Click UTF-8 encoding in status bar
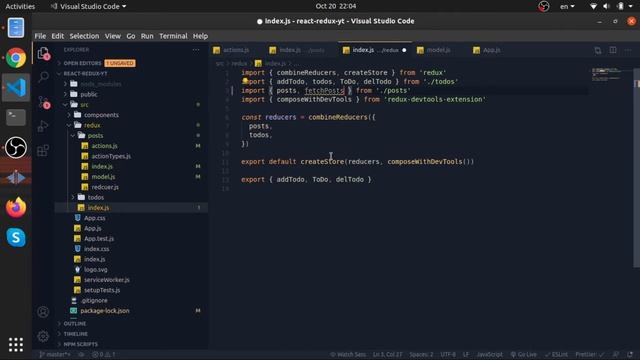The width and height of the screenshot is (640, 360). pyautogui.click(x=448, y=355)
